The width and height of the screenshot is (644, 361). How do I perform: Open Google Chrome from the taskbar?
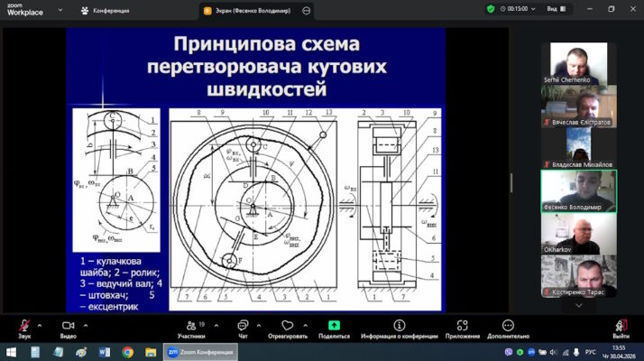pos(128,352)
